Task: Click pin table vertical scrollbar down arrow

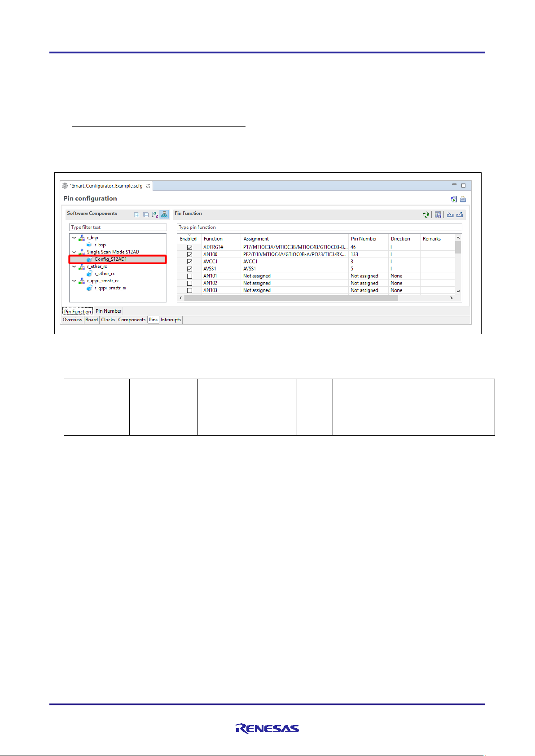Action: click(x=458, y=291)
